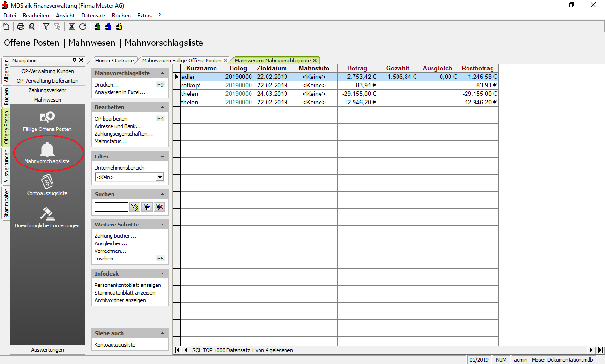Viewport: 605px width, 364px height.
Task: Pin the Navigation panel
Action: [74, 61]
